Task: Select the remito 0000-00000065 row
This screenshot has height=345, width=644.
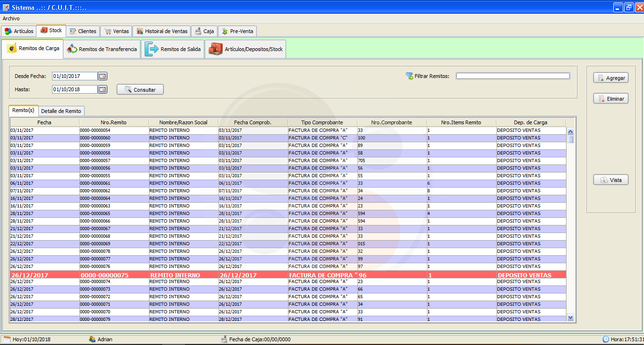Action: pos(288,214)
